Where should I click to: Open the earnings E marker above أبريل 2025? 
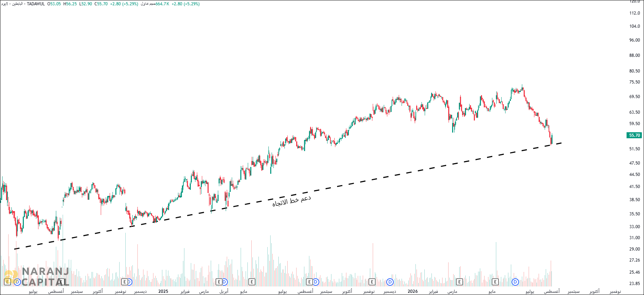(x=219, y=282)
